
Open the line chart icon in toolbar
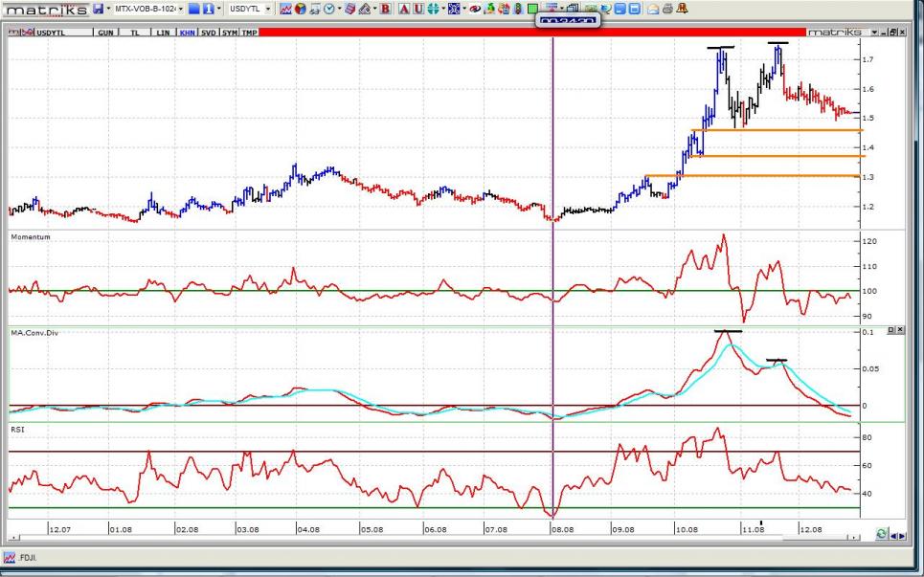pyautogui.click(x=285, y=9)
